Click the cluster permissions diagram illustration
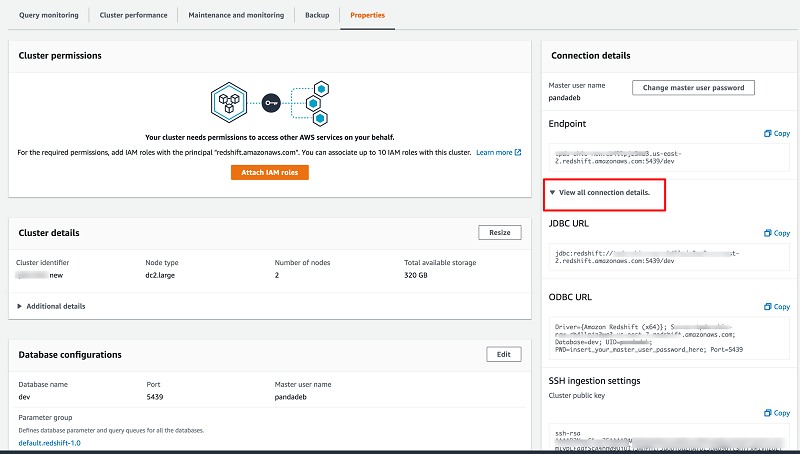The image size is (800, 454). 270,103
